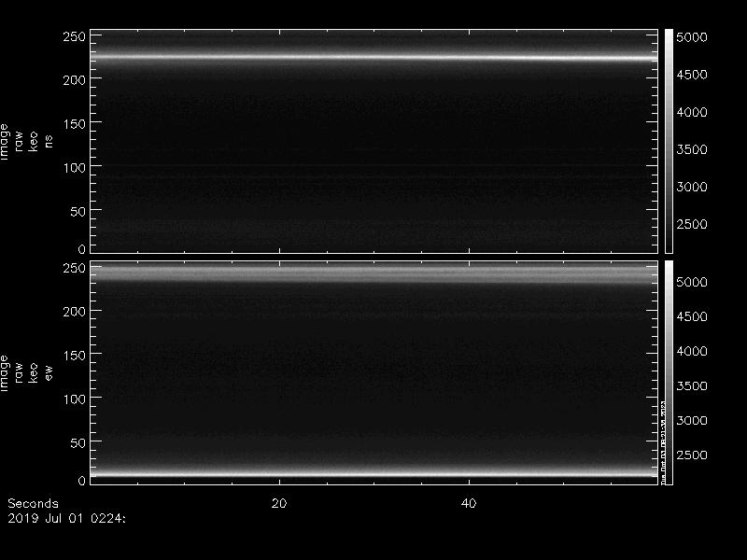Click '50' on the ew keogram y-axis
This screenshot has height=560, width=747.
tap(78, 442)
